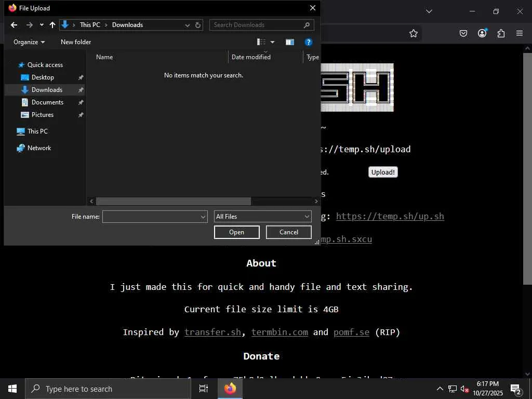Click the magnifier icon in Search Downloads
Image resolution: width=532 pixels, height=399 pixels.
307,25
